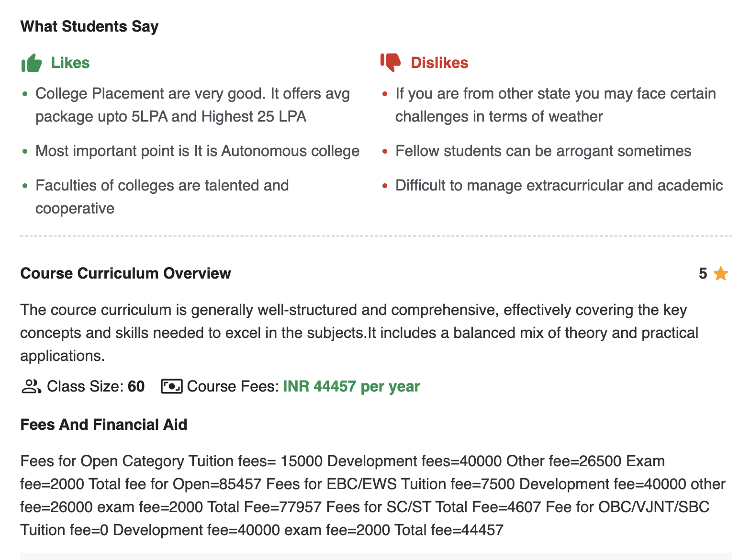Click the "Fees And Financial Aid" heading
The height and width of the screenshot is (560, 739).
point(103,425)
